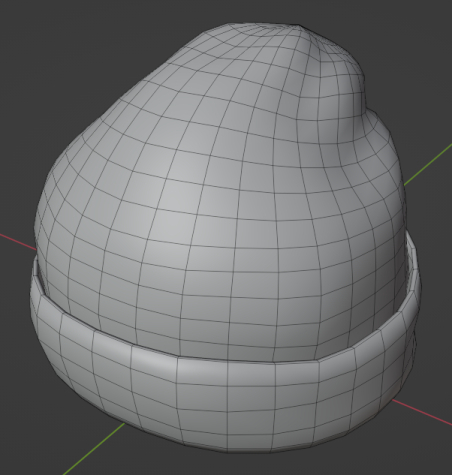Select the cuff's right side rim near the dome
Viewport: 452px width, 475px height.
(x=413, y=267)
